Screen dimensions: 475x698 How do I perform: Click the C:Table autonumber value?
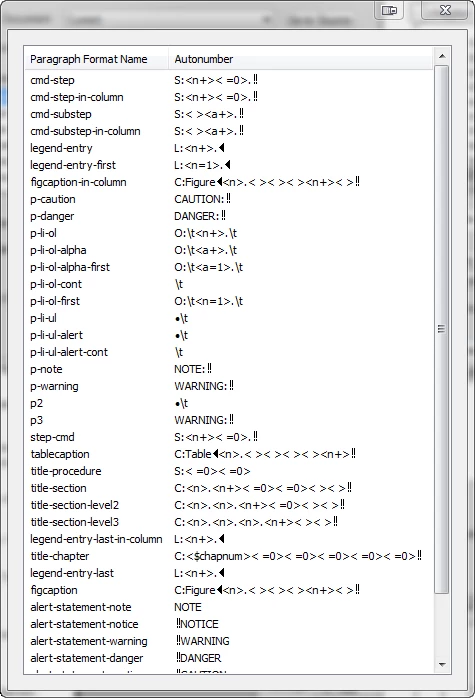pos(265,454)
